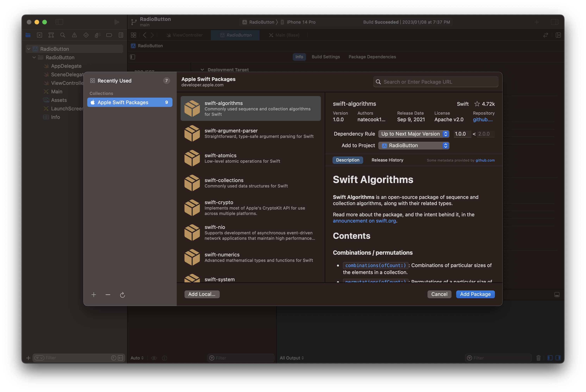Click the Search or Enter Package URL field
586x392 pixels.
[x=435, y=82]
